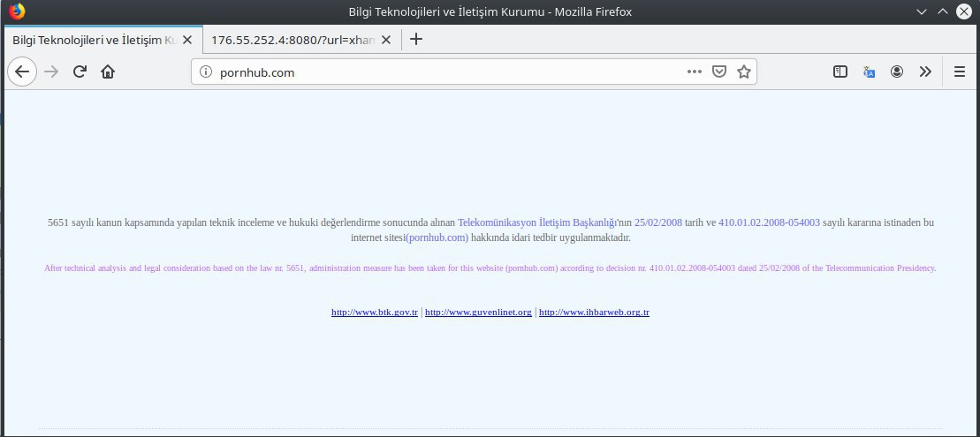
Task: Bookmark this page with the star
Action: [x=744, y=72]
